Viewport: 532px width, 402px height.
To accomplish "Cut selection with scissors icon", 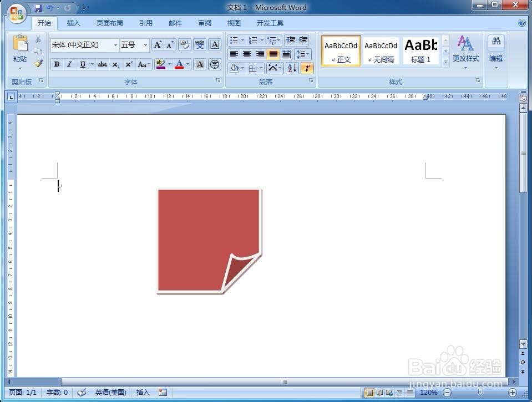I will click(x=38, y=39).
